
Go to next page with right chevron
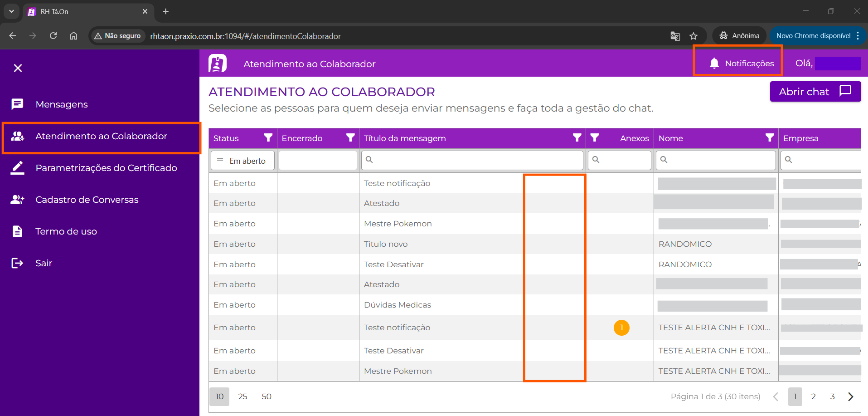[851, 396]
